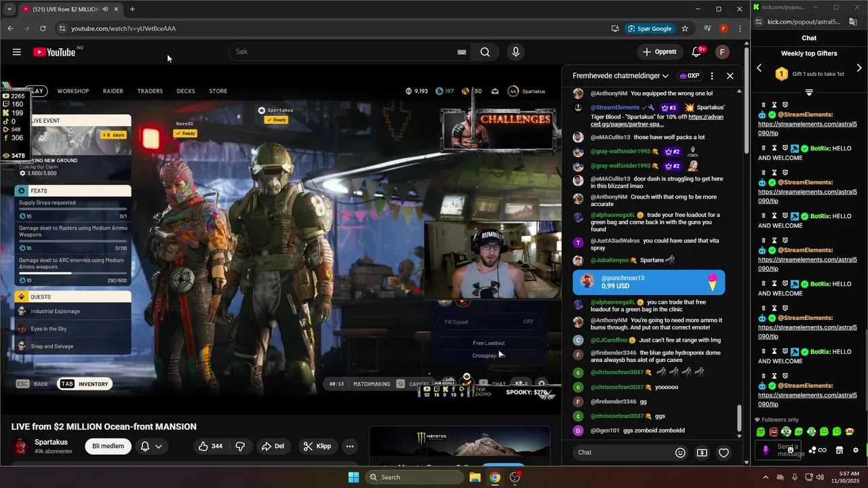Image resolution: width=868 pixels, height=488 pixels.
Task: Go to the YouTube home logo
Action: pyautogui.click(x=54, y=52)
